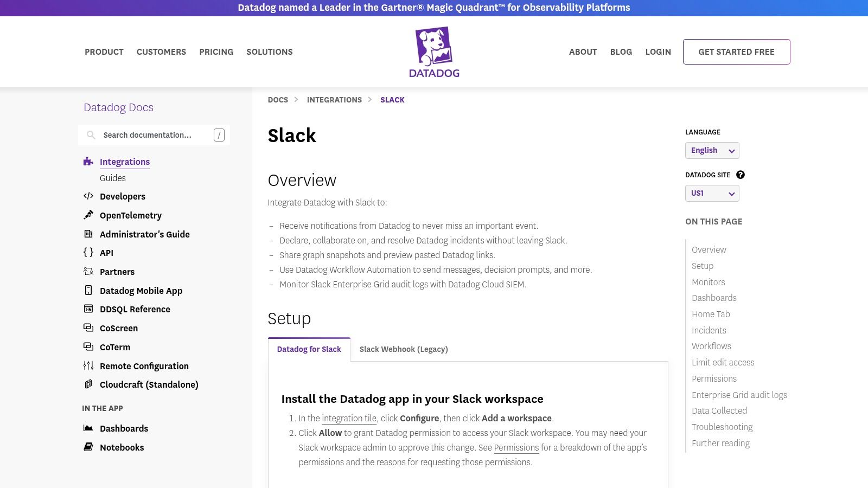Open the API braces icon

point(88,252)
